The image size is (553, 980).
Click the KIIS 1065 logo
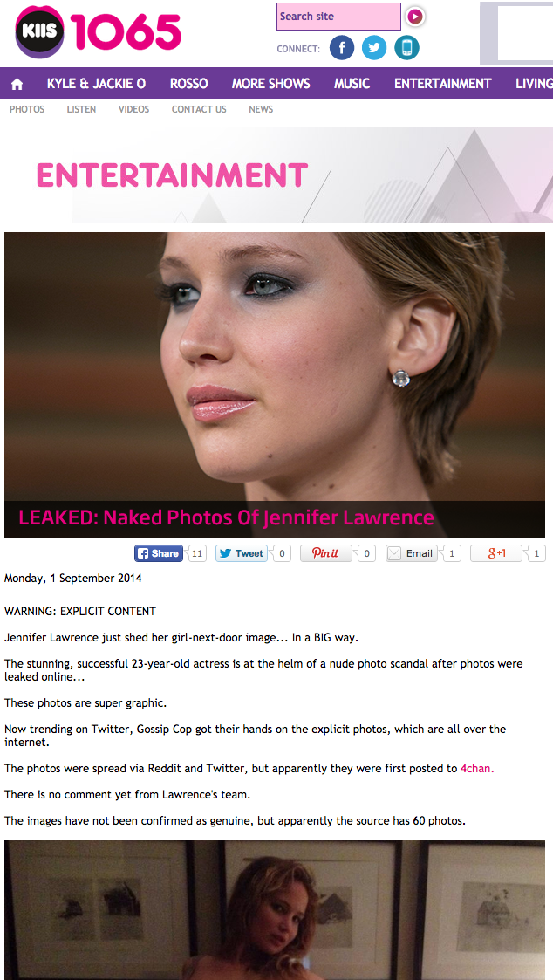[x=98, y=32]
